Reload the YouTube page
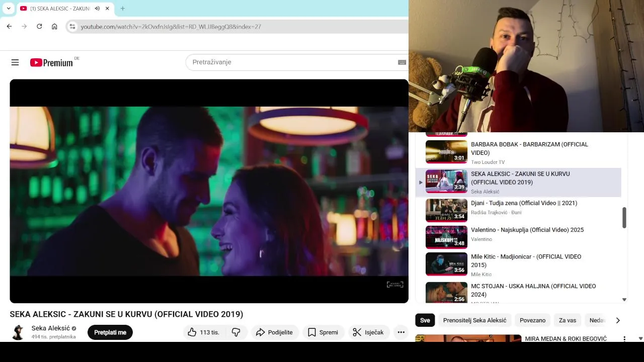Viewport: 644px width, 362px height. 39,26
